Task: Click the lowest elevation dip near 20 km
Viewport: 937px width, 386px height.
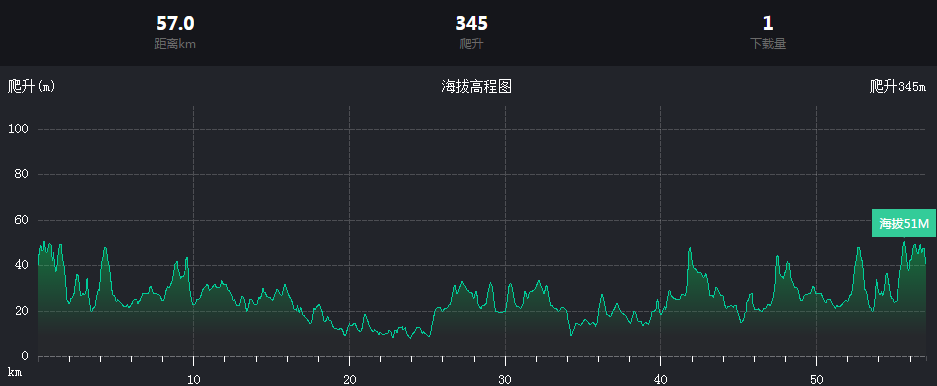Action: (x=345, y=335)
